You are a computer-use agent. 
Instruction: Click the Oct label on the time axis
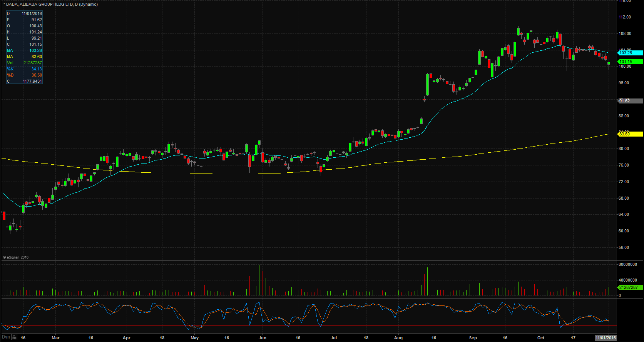tap(541, 338)
